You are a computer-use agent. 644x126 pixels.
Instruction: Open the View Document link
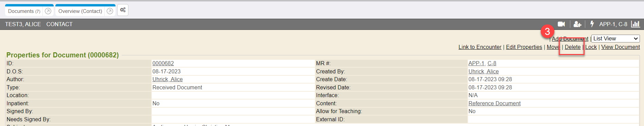[620, 47]
